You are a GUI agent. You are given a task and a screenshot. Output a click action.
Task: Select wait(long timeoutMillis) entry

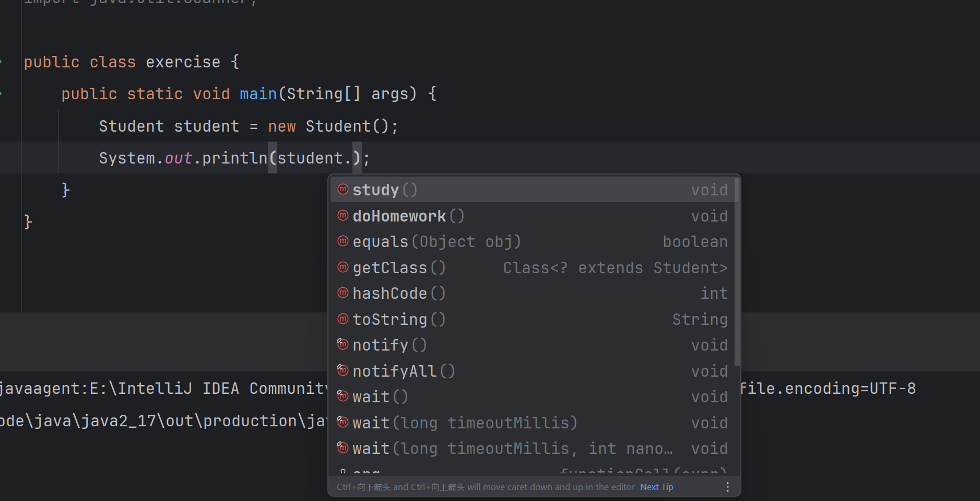533,423
